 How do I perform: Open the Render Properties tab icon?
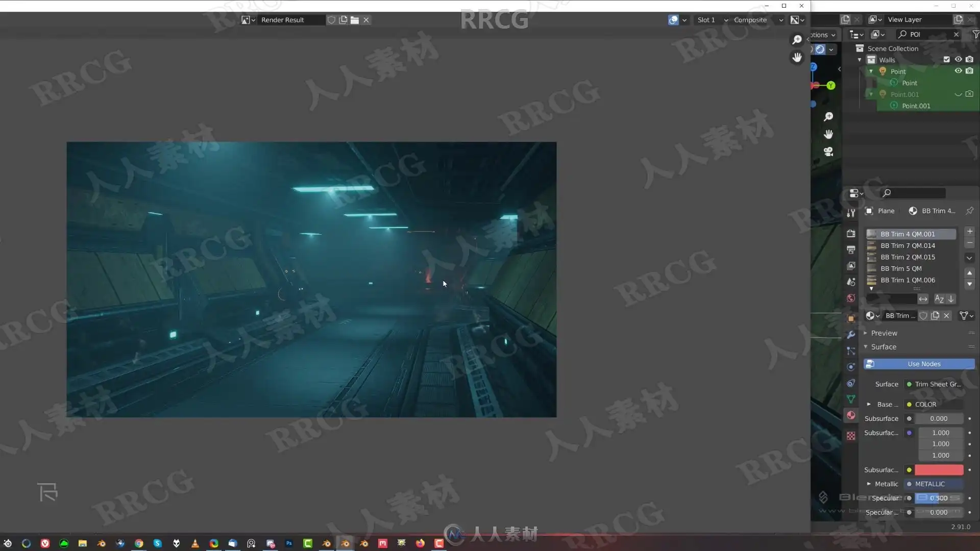click(851, 233)
